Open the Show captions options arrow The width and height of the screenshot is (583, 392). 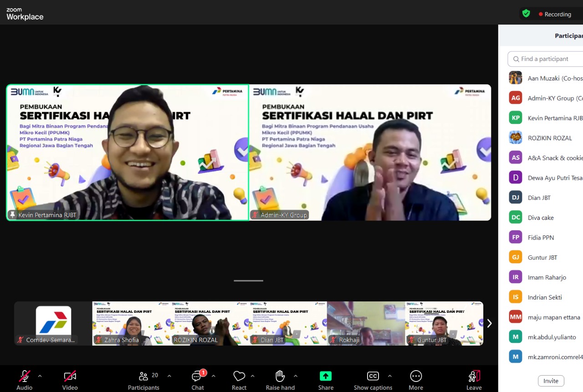(x=390, y=376)
